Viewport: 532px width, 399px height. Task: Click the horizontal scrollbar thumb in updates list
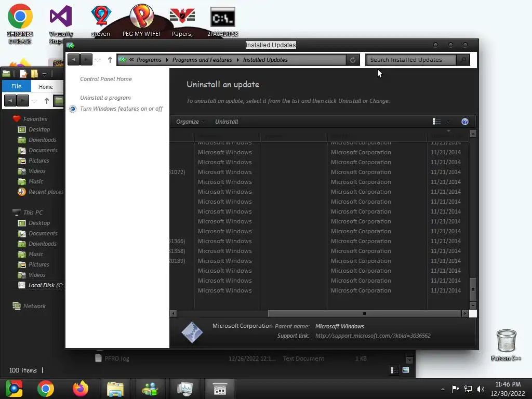tap(364, 313)
